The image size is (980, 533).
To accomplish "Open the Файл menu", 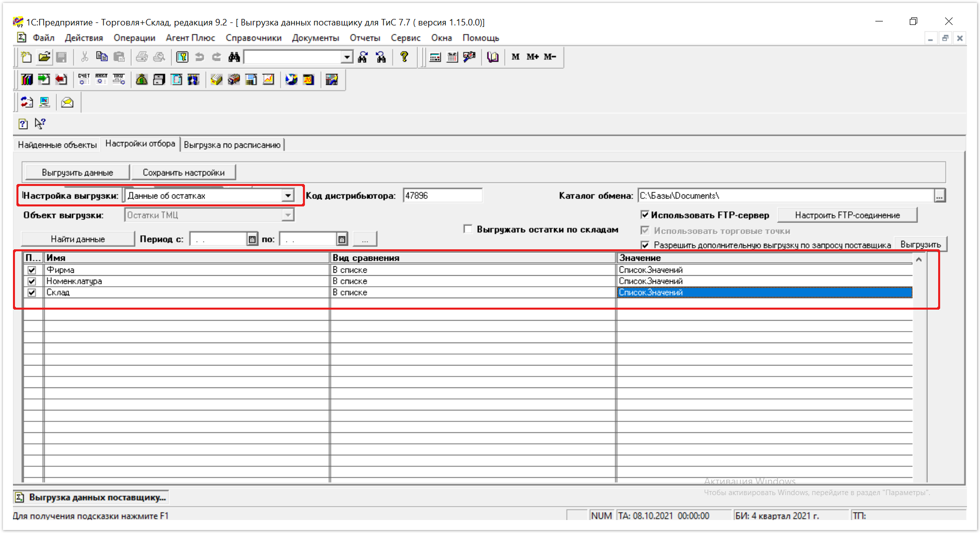I will (43, 38).
